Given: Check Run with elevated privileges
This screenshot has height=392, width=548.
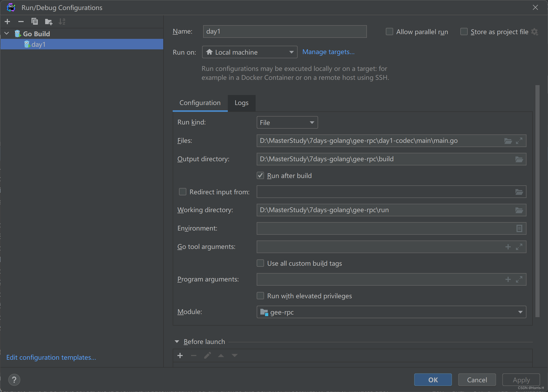Looking at the screenshot, I should 260,296.
